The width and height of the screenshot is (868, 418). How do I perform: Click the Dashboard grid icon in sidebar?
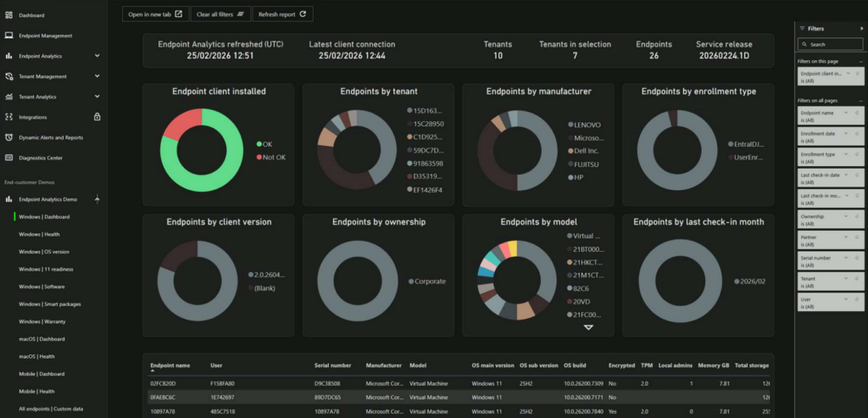(8, 15)
